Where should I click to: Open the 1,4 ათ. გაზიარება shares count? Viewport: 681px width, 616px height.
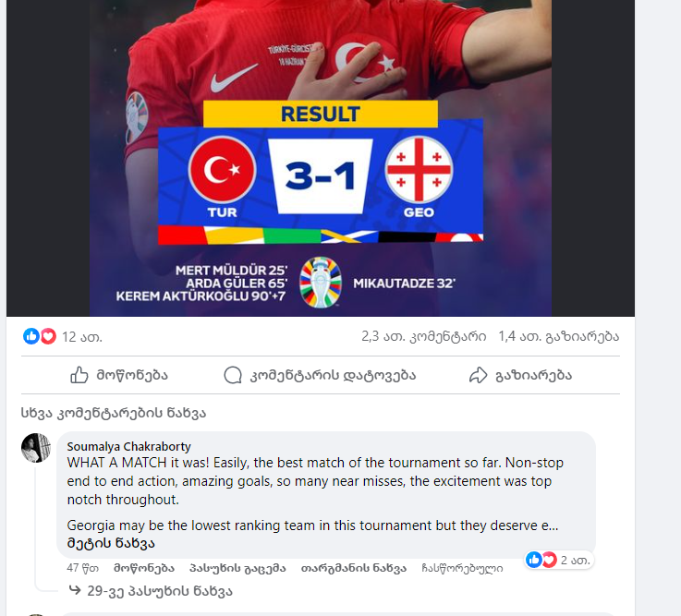tap(558, 336)
